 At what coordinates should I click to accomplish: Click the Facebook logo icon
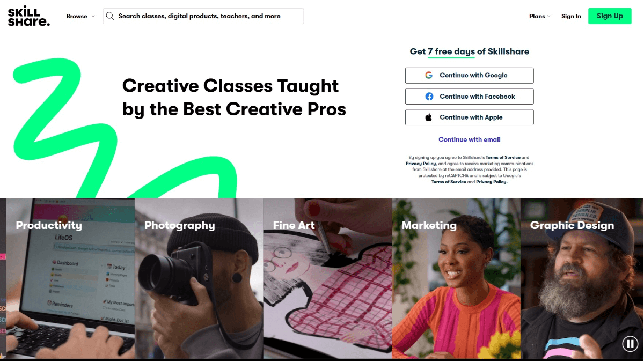(429, 97)
